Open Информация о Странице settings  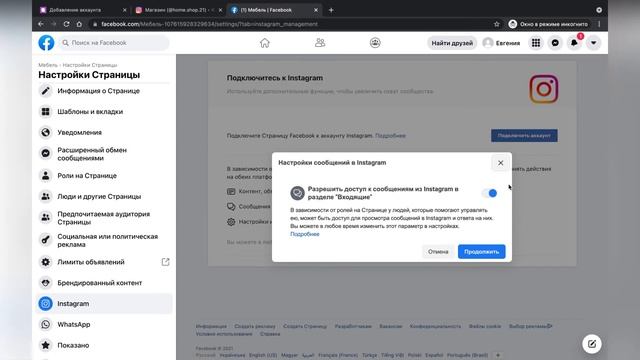[x=104, y=91]
